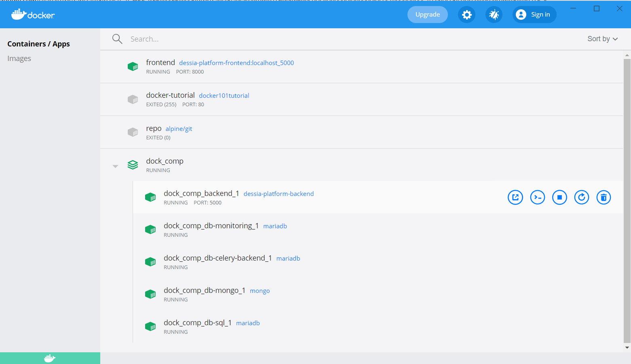Click the dock_comp_backend_1 container icon
Viewport: 631px width, 364px height.
pos(150,197)
